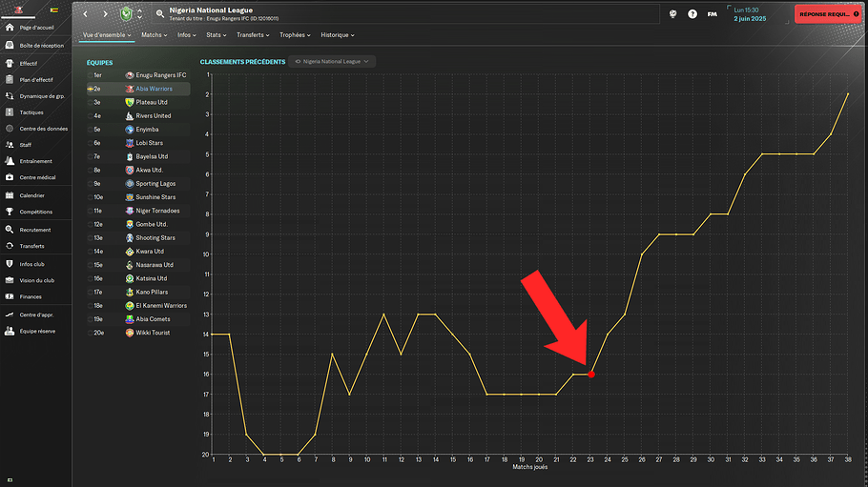Open the Calendrier schedule
Image resolution: width=868 pixels, height=487 pixels.
tap(31, 195)
